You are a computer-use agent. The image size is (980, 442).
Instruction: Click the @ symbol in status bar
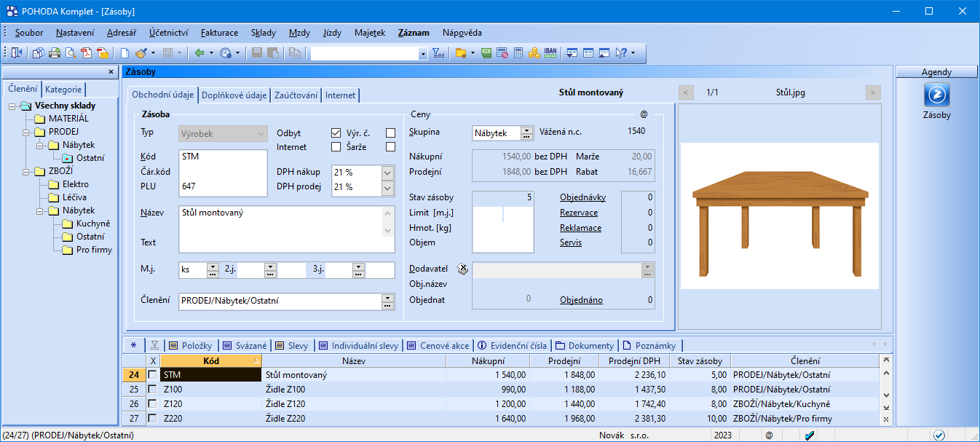[x=769, y=435]
